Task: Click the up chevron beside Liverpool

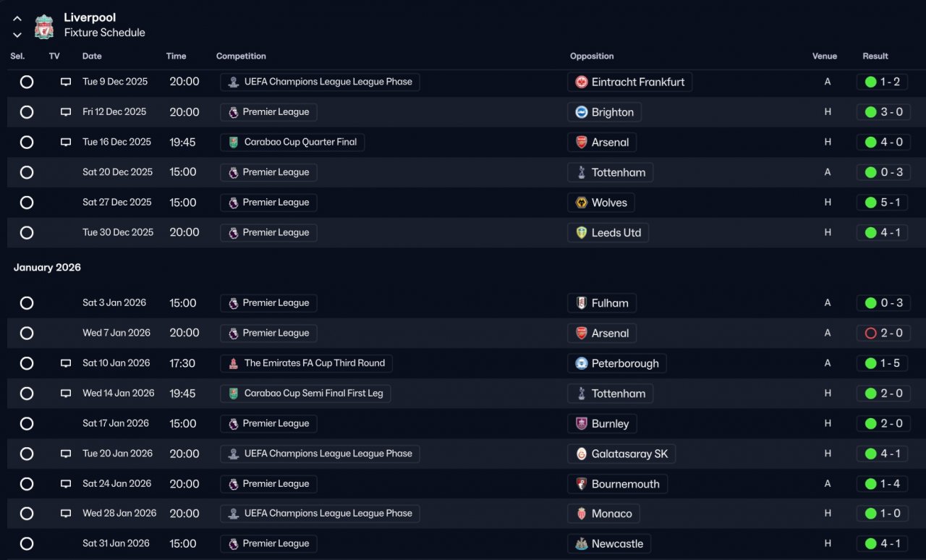Action: (x=17, y=19)
